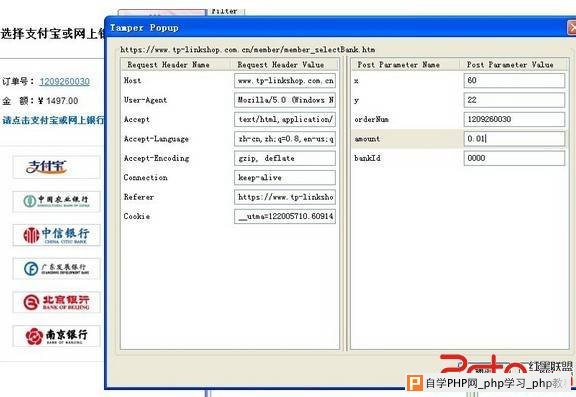This screenshot has height=397, width=576.
Task: Open order number 1209260030 link
Action: pos(65,82)
